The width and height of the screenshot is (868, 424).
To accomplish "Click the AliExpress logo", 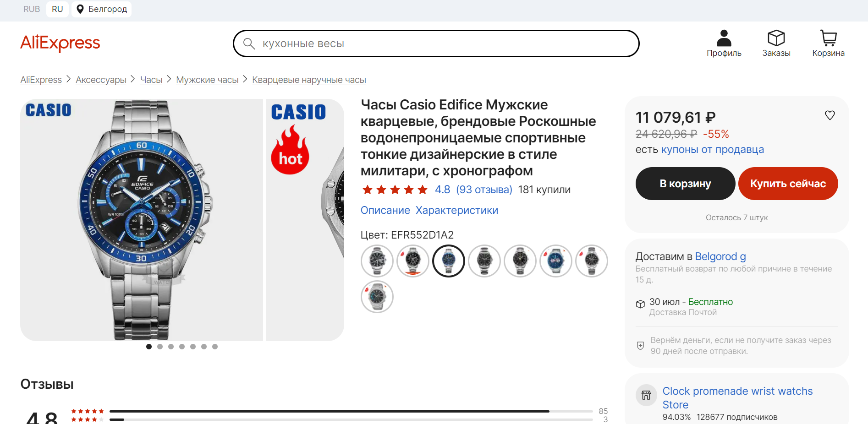I will 60,43.
